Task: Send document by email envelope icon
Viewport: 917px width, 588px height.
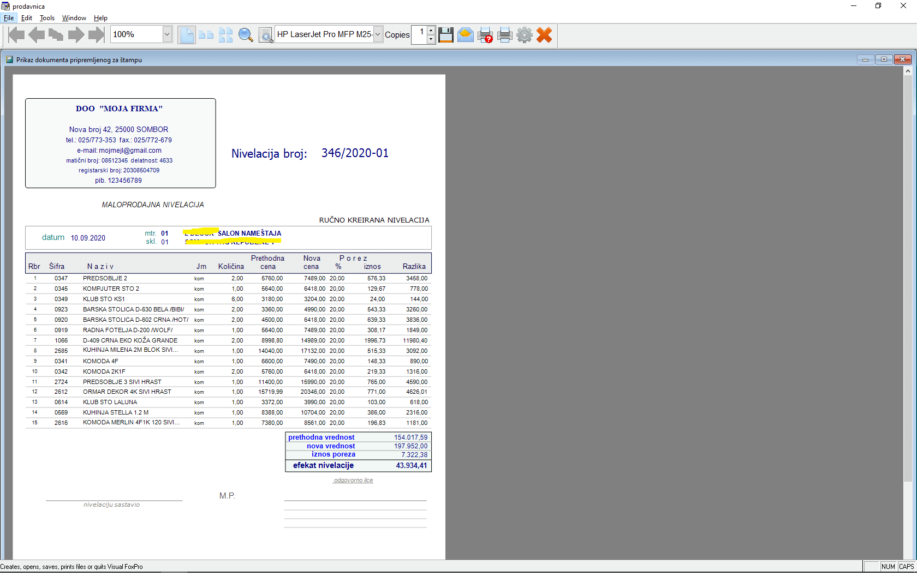Action: pyautogui.click(x=466, y=35)
